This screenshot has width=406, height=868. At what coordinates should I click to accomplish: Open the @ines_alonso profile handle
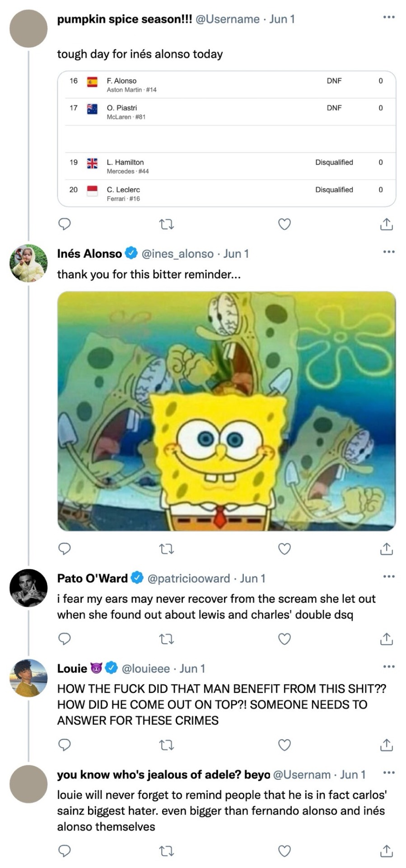point(177,254)
